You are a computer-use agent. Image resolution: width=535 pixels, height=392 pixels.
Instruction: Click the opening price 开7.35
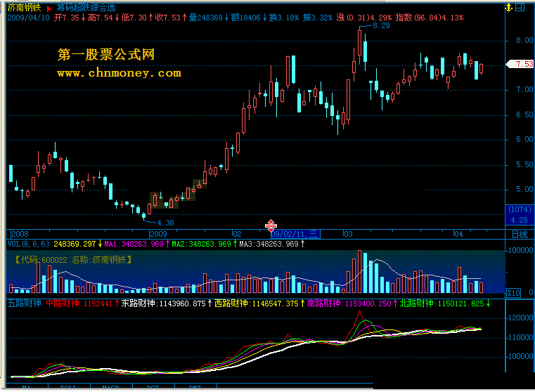67,18
